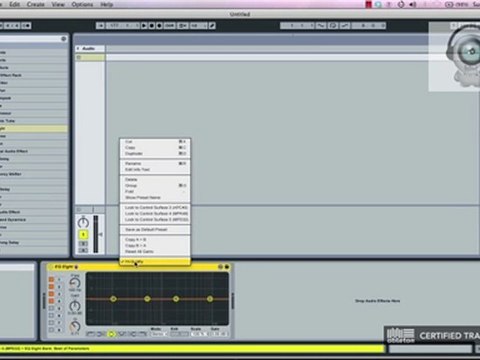
Task: Select the fourth filter dot in EQ display
Action: coord(210,299)
